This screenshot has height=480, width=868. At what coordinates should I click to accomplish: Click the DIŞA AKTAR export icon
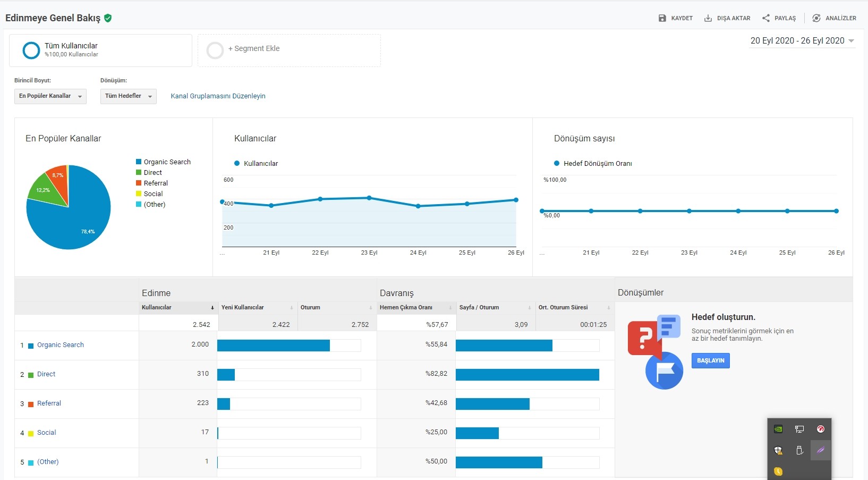tap(708, 18)
